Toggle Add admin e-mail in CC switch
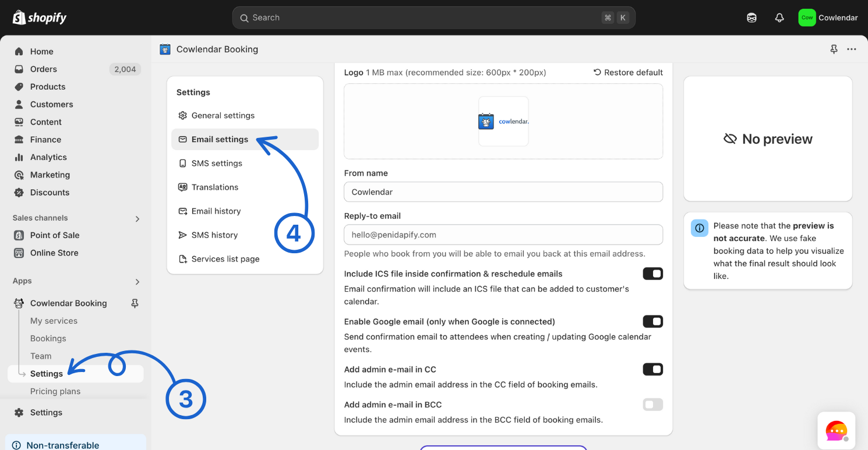The height and width of the screenshot is (450, 868). [652, 369]
